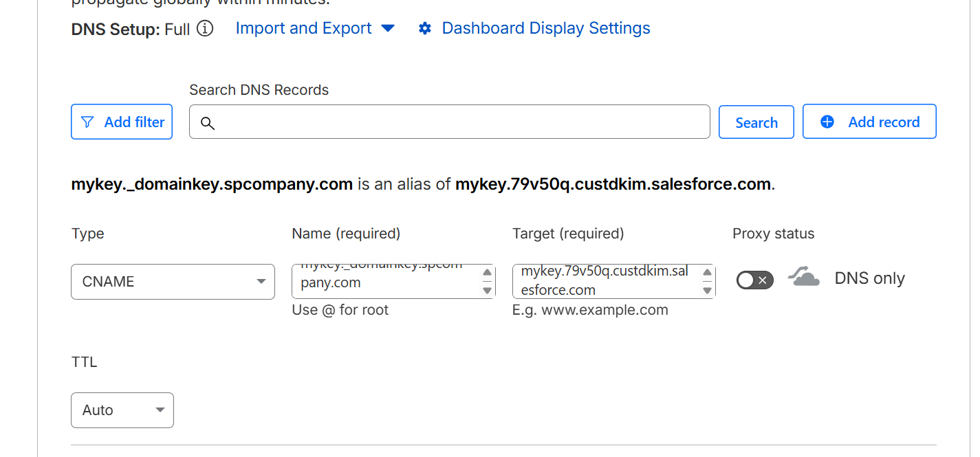Screen dimensions: 980x457
Task: Click the search magnifier icon
Action: [208, 123]
